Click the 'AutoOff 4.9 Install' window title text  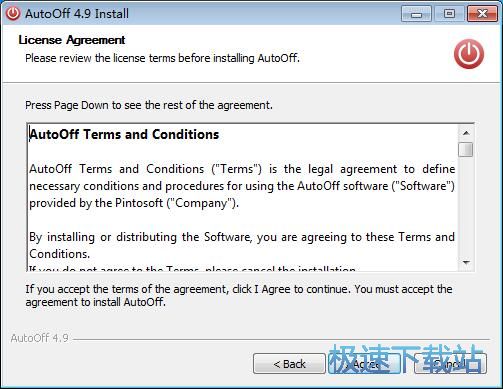tap(77, 14)
